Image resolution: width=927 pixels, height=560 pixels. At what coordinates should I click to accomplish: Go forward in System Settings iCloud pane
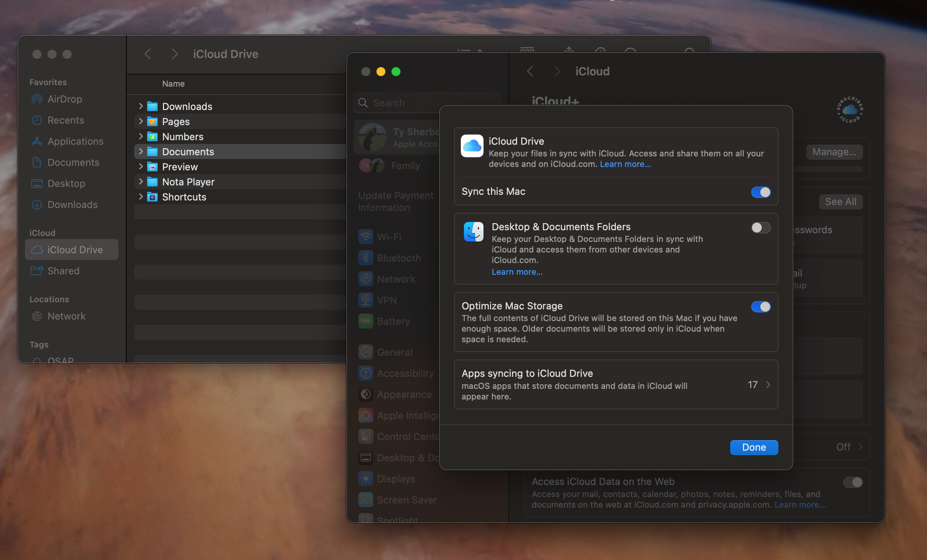coord(557,71)
